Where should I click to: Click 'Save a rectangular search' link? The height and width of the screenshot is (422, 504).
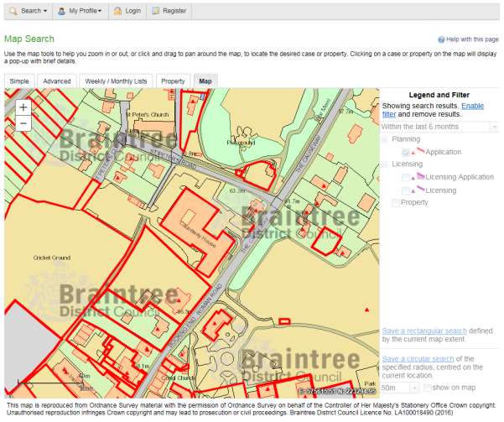[424, 331]
